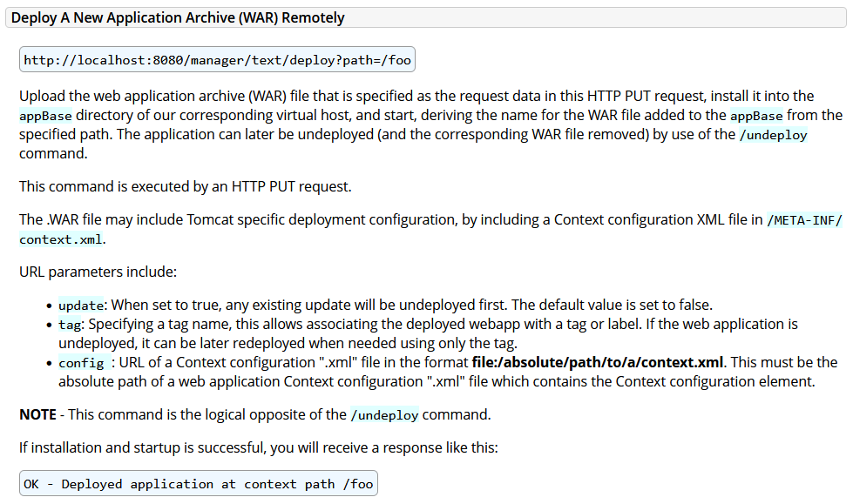The image size is (853, 504).
Task: Click the 'OK - Deployed application' response box
Action: [x=199, y=483]
